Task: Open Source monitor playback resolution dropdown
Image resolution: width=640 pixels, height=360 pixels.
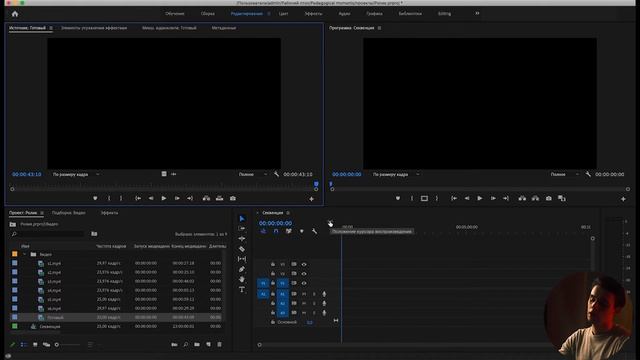Action: coord(253,174)
